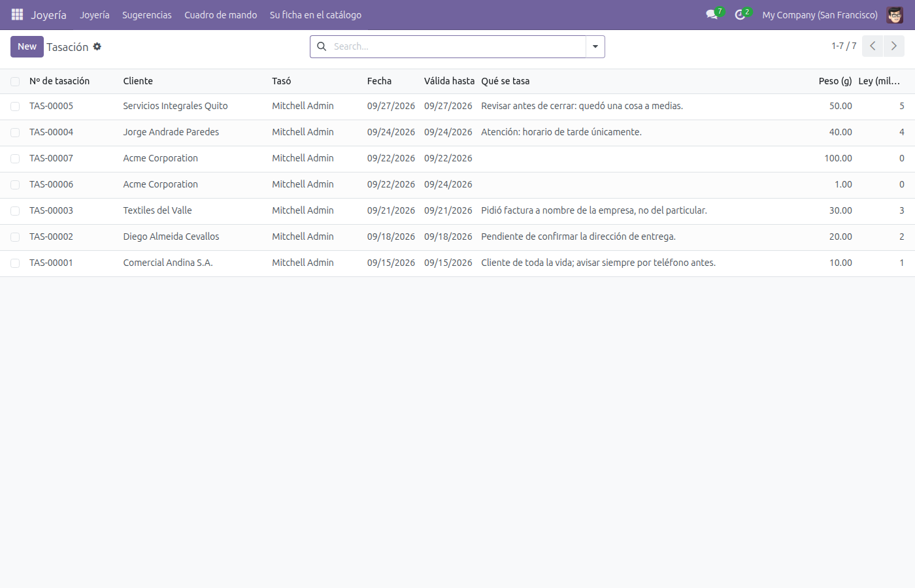Viewport: 915px width, 588px height.
Task: Sort by Qué se tasa column
Action: (505, 81)
